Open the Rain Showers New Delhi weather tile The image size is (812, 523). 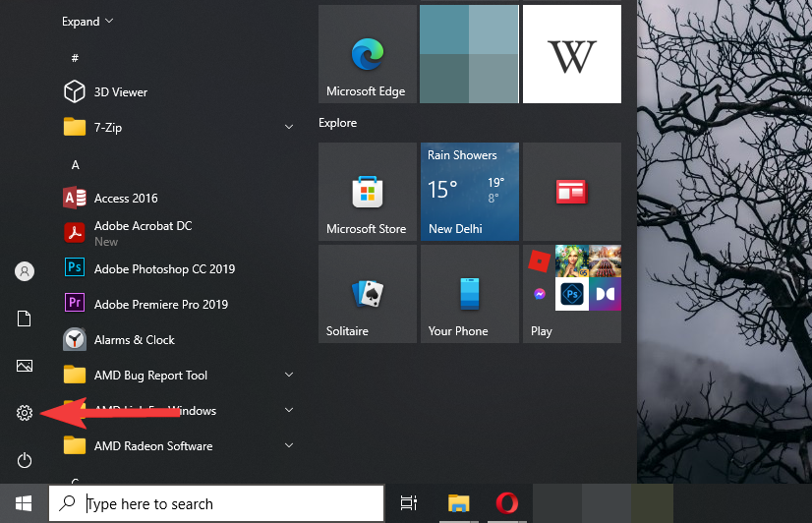click(x=470, y=192)
